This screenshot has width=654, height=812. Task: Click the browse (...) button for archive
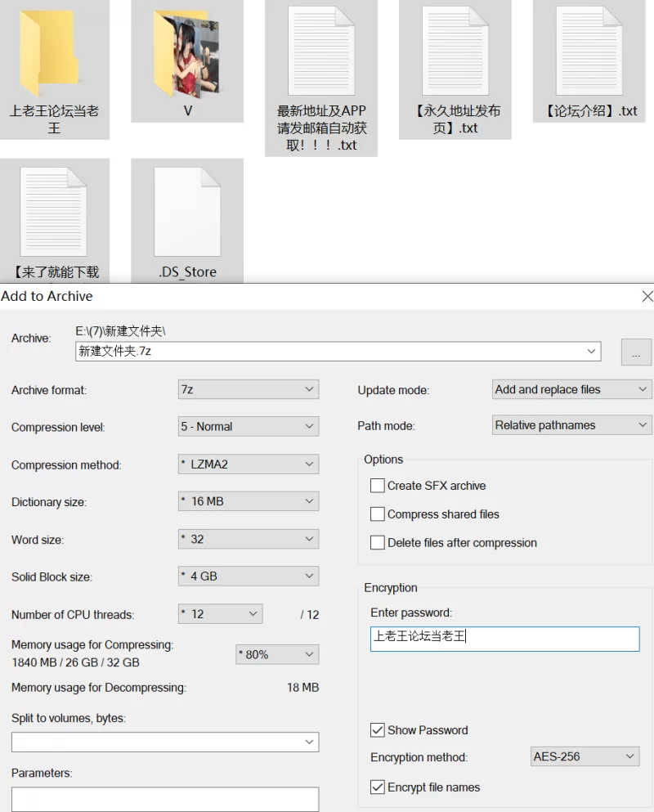(636, 352)
